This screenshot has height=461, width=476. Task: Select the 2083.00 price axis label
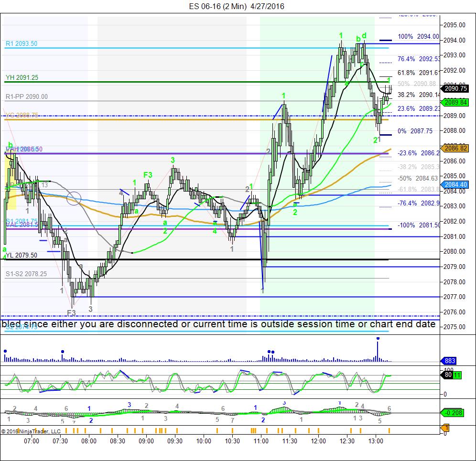point(454,206)
